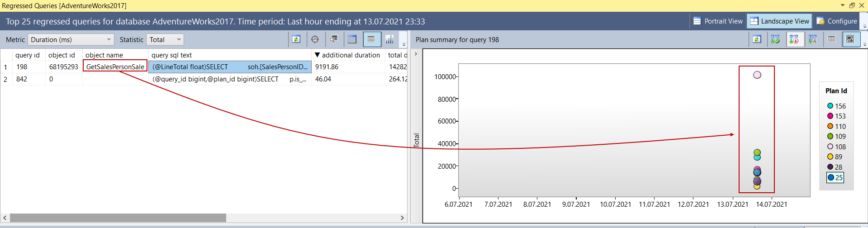
Task: Click the pink plan dot near 100000
Action: [x=757, y=75]
